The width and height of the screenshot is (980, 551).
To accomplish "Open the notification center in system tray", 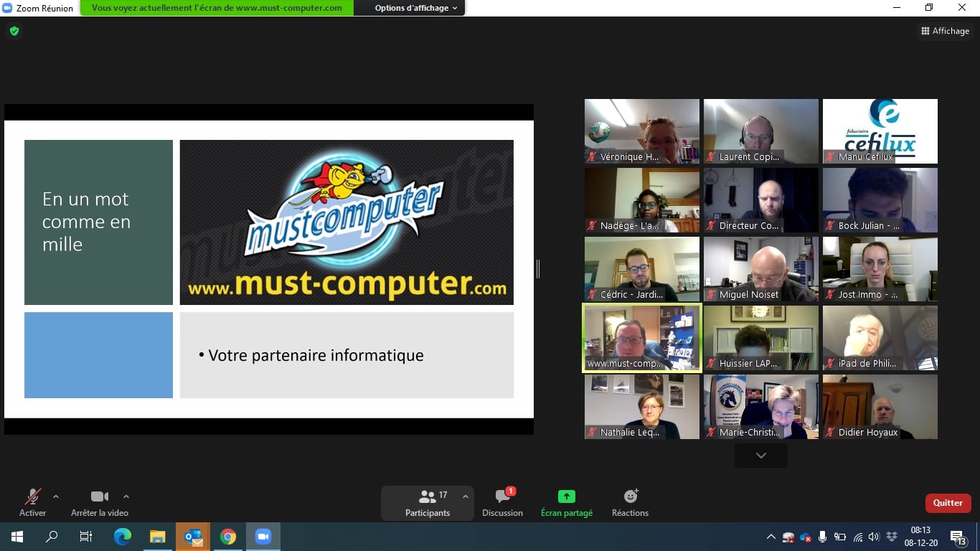I will (958, 537).
